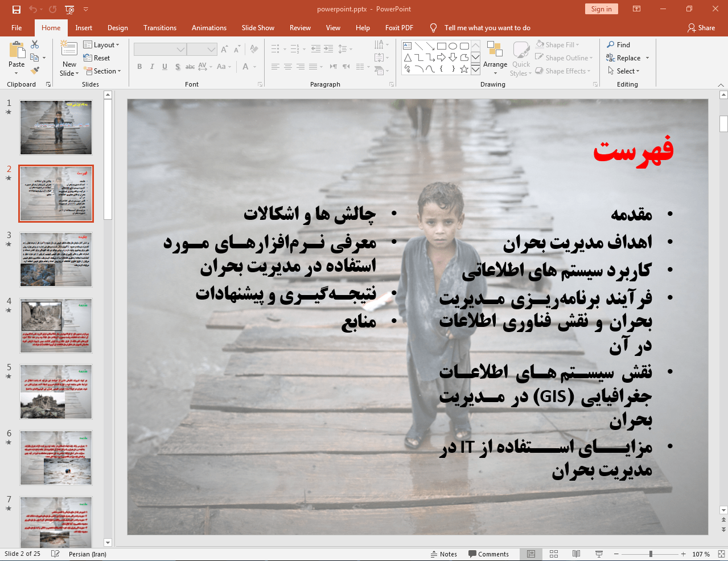Screen dimensions: 728x561
Task: Cut selection with the scissors icon
Action: click(35, 44)
